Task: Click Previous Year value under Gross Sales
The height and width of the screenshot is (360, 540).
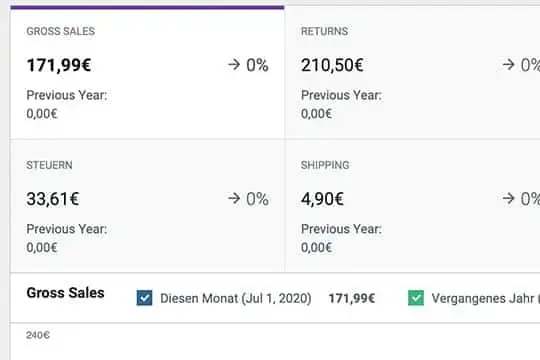Action: [x=42, y=114]
